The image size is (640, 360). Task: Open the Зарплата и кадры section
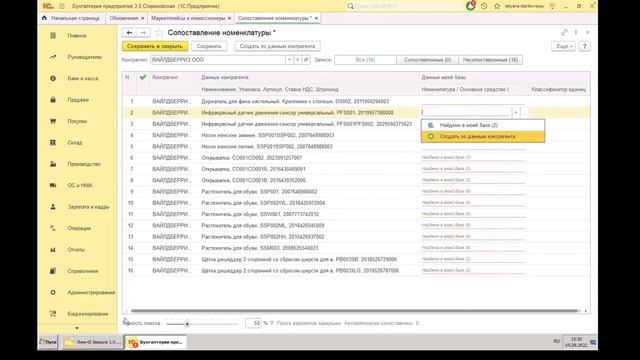[88, 207]
